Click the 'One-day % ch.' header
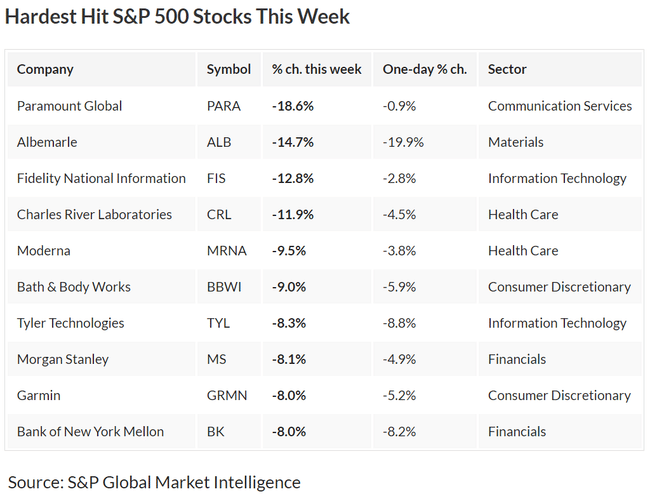 coord(425,69)
